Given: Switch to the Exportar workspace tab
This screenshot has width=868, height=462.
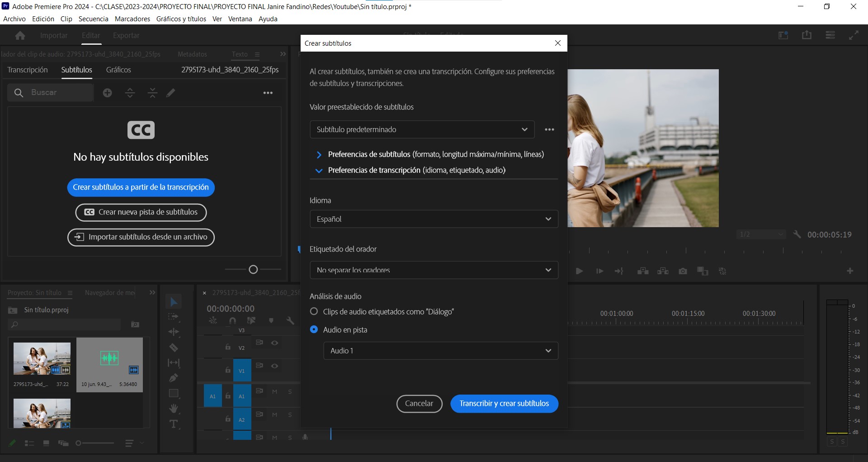Looking at the screenshot, I should 126,35.
